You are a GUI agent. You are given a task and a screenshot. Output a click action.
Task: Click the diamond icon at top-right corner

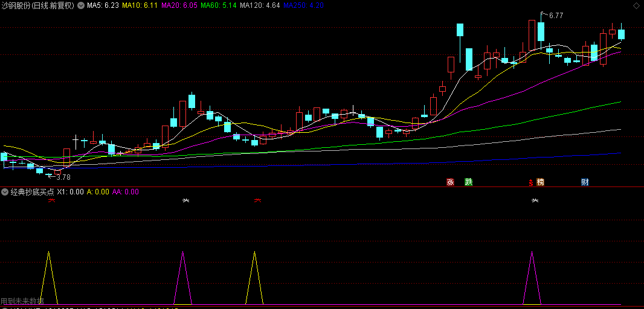636,5
